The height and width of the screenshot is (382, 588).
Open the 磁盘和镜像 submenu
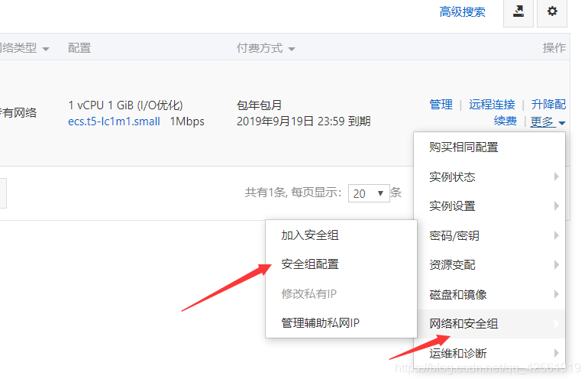pos(489,295)
